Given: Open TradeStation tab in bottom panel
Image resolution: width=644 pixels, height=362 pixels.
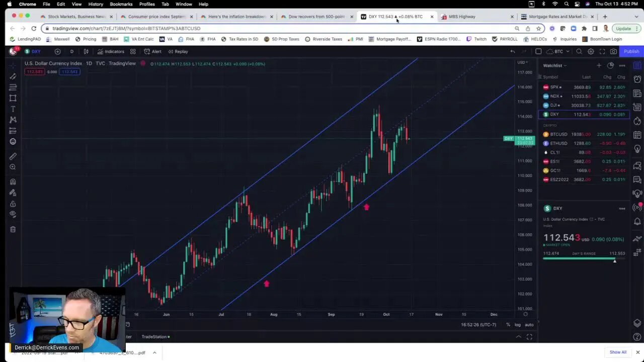Looking at the screenshot, I should (x=155, y=337).
